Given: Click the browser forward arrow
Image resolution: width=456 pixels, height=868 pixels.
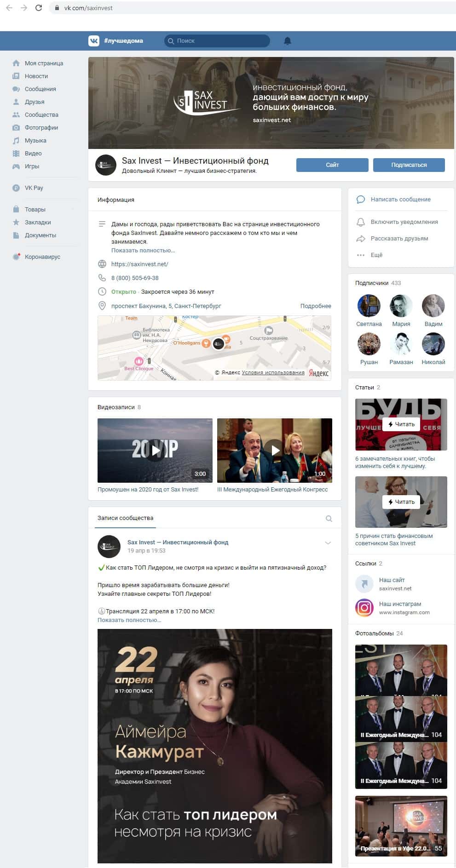Looking at the screenshot, I should click(24, 8).
